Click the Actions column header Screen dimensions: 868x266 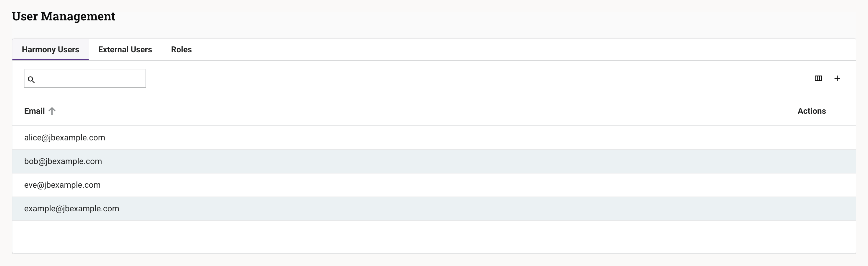point(811,111)
